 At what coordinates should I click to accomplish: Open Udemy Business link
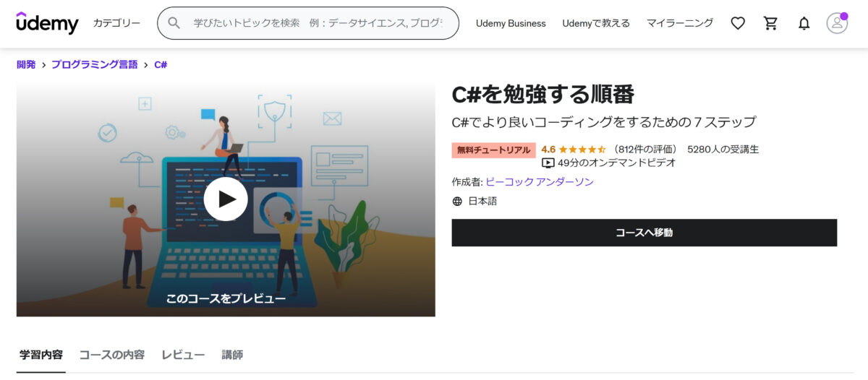pos(511,23)
